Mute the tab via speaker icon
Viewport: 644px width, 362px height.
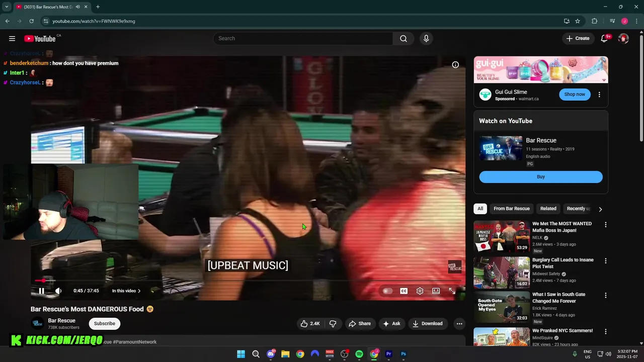tap(77, 7)
